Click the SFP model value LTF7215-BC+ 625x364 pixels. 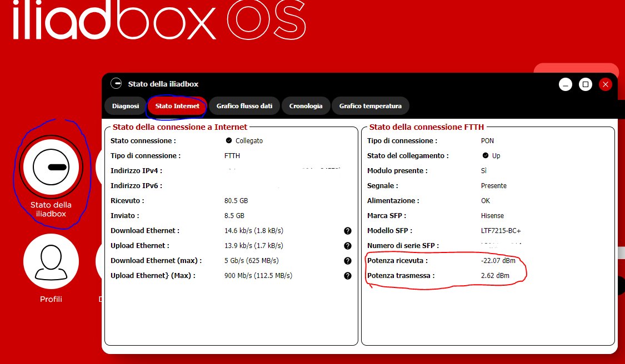501,231
